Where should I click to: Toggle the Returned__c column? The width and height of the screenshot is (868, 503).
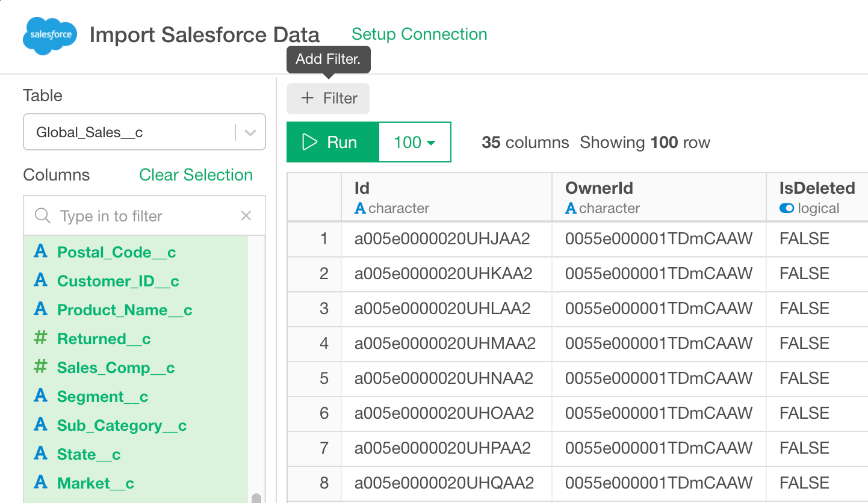click(135, 339)
